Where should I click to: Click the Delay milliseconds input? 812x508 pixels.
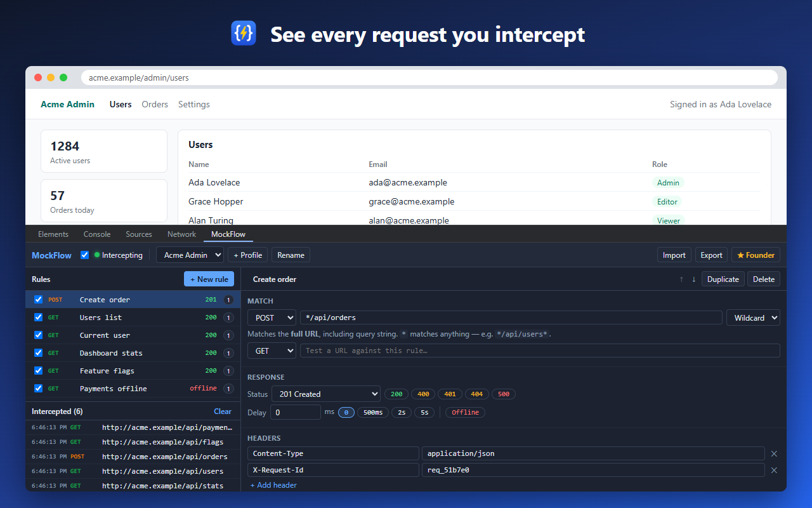tap(296, 412)
